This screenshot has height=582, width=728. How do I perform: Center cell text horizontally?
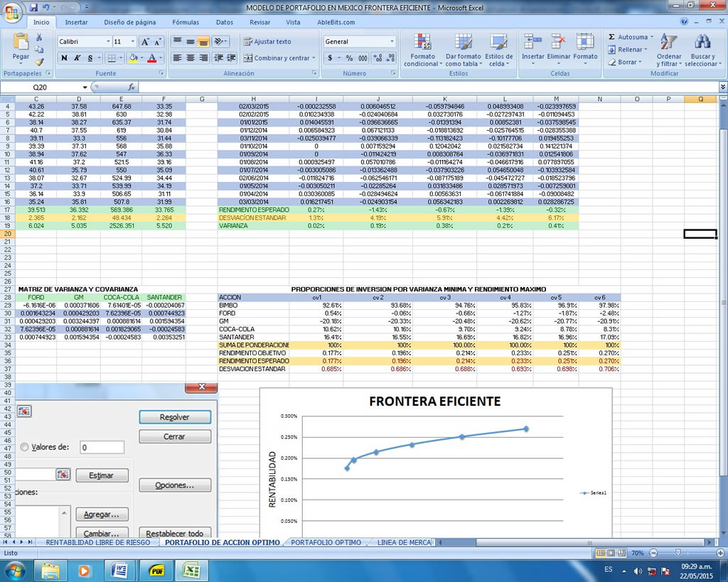tap(191, 58)
